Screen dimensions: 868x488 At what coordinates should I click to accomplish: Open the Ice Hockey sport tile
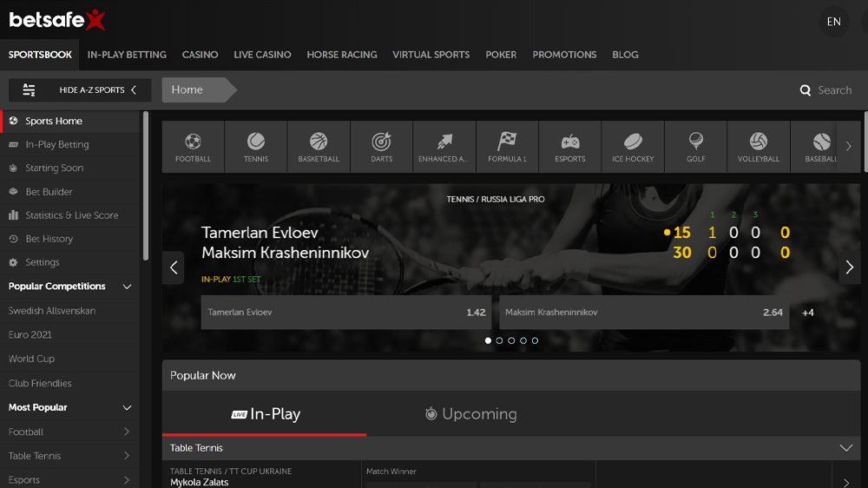coord(633,147)
